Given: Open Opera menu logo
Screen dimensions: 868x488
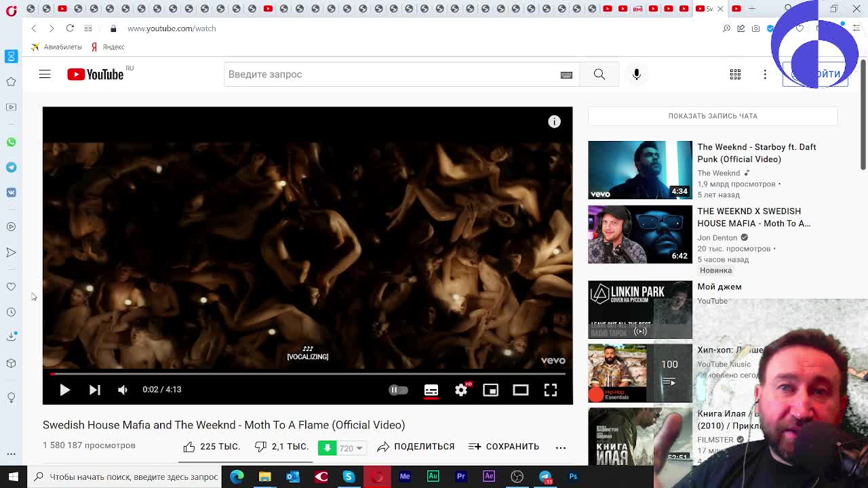Looking at the screenshot, I should [12, 10].
